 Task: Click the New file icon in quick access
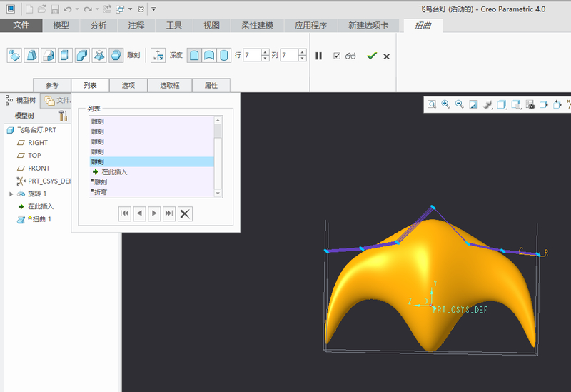click(x=29, y=9)
